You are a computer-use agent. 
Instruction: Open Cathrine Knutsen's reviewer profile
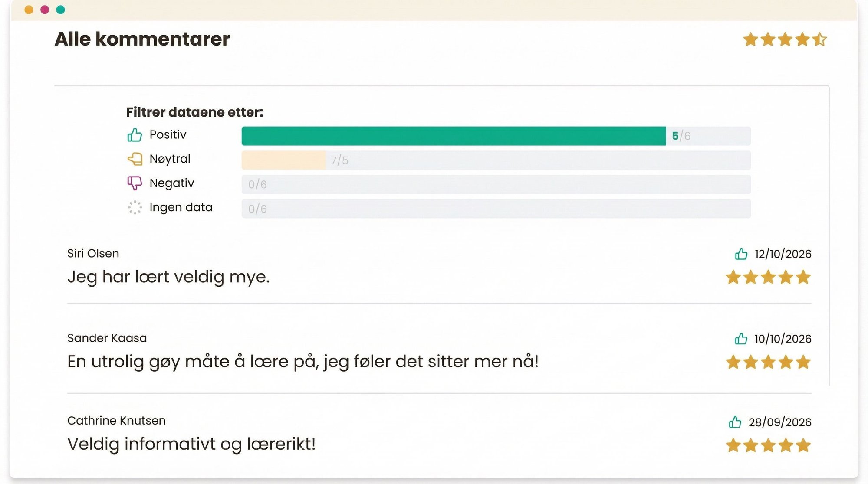click(116, 420)
